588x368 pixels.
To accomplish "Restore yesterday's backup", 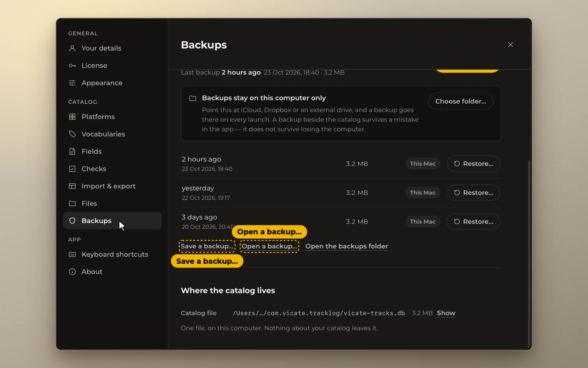I will [473, 193].
